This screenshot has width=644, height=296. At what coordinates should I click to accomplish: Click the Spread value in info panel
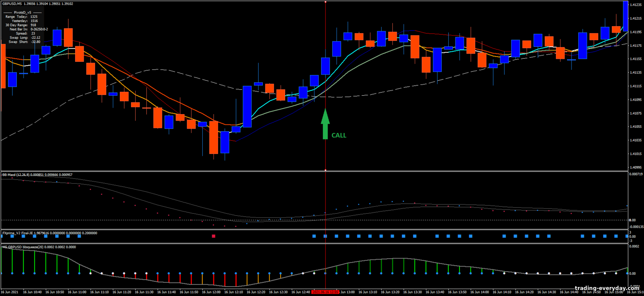pos(33,33)
